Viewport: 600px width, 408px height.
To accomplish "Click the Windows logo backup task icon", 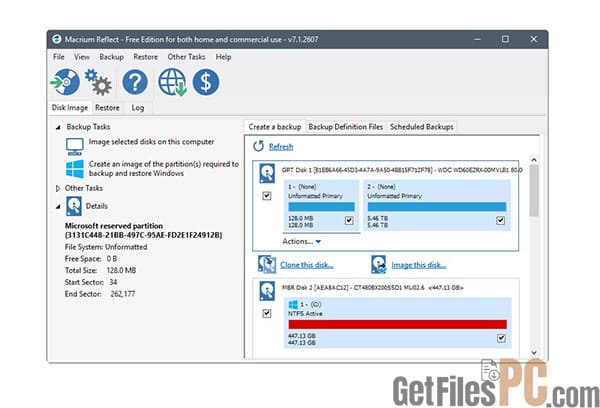I will pos(75,169).
